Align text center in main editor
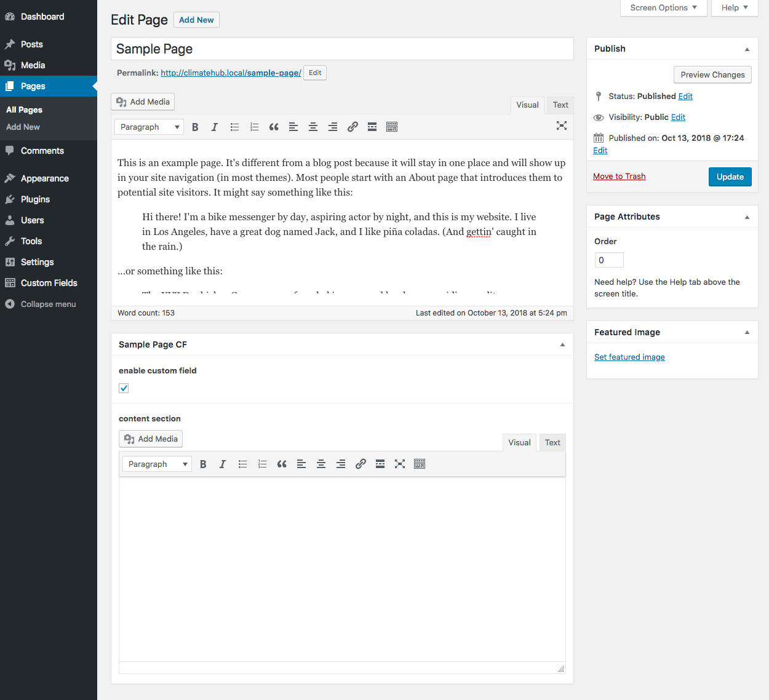This screenshot has height=700, width=769. 313,127
